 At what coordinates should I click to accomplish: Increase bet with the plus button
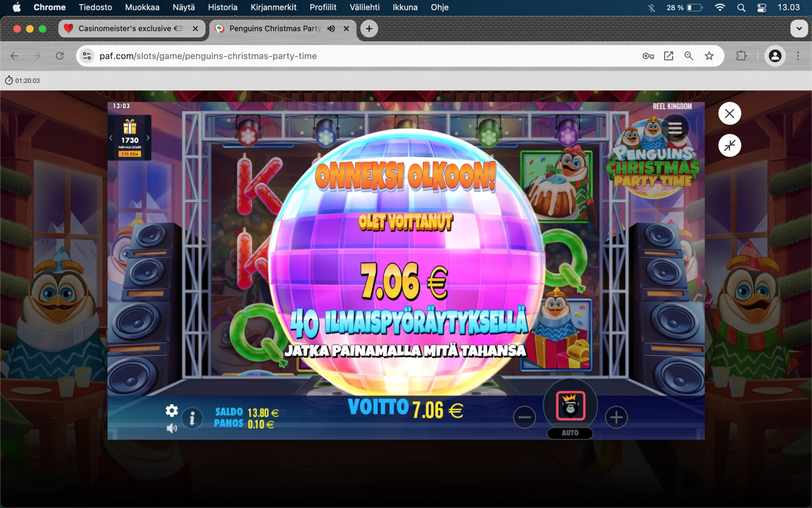pos(616,418)
